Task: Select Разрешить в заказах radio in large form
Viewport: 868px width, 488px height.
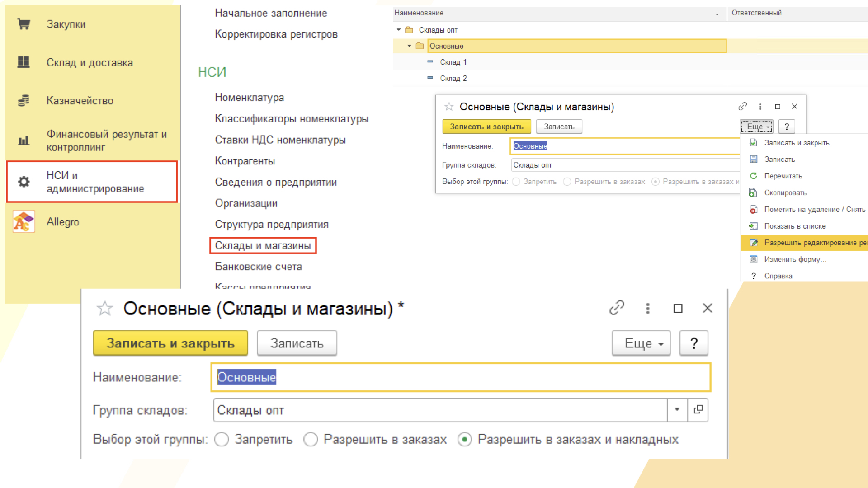Action: [311, 439]
